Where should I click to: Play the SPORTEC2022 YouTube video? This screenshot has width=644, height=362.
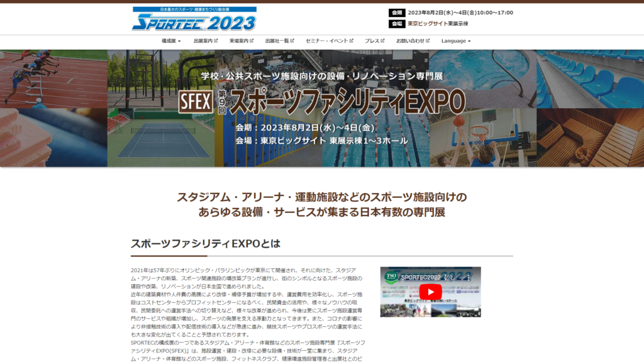[x=430, y=292]
